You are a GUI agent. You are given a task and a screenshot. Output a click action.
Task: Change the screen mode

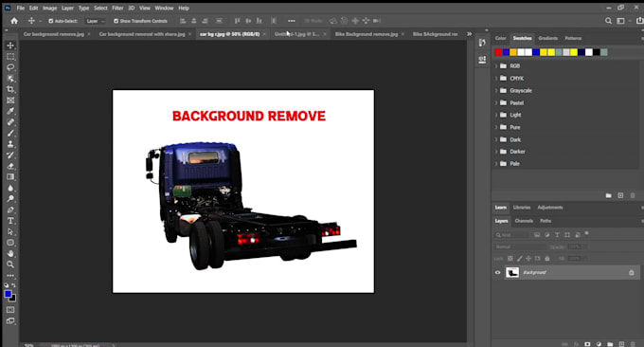coord(10,320)
